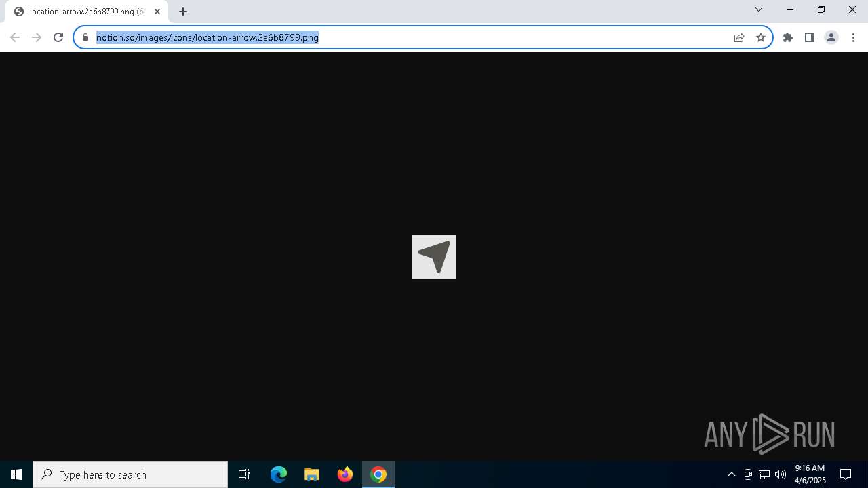Screen dimensions: 868x488
Task: Launch Firefox from the taskbar
Action: (x=345, y=474)
